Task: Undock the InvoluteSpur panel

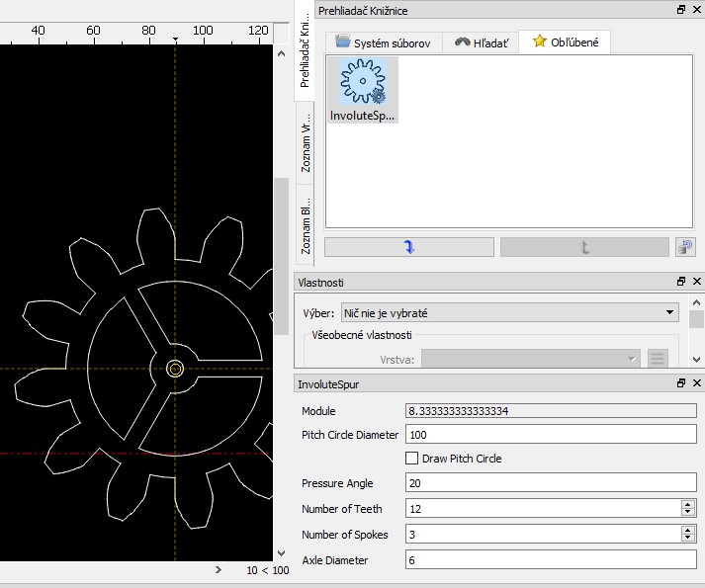Action: [x=681, y=382]
